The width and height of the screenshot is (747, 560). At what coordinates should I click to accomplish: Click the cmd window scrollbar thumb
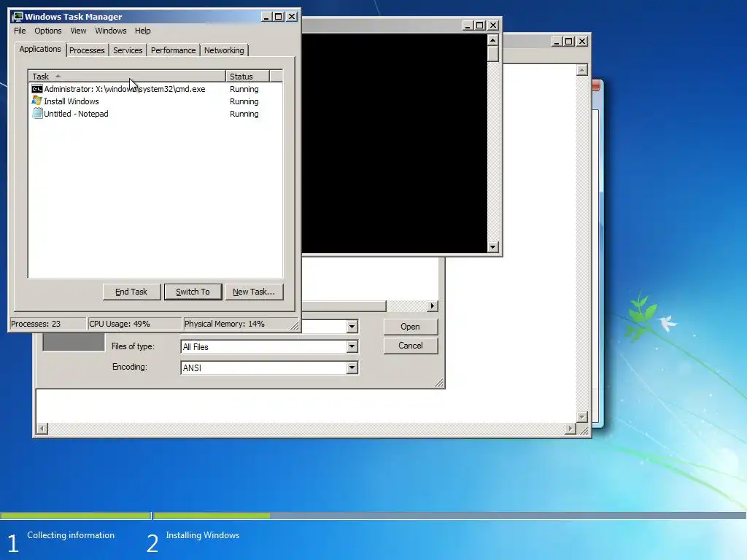(x=492, y=54)
